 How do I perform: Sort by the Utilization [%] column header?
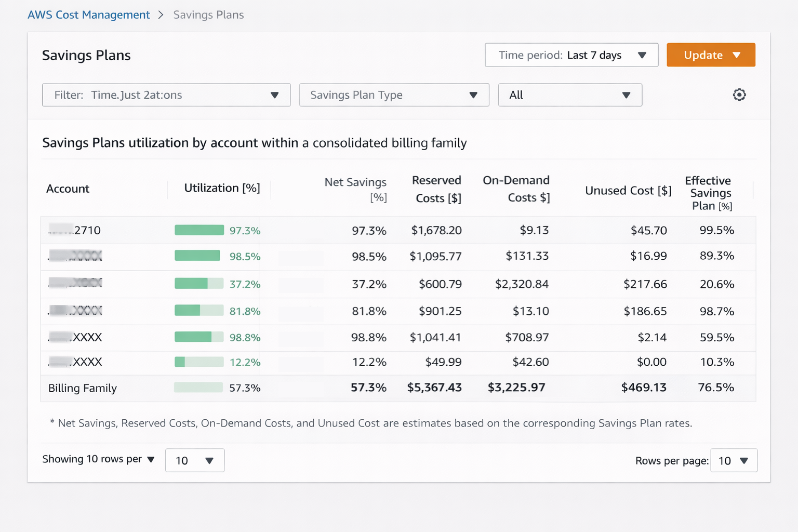tap(222, 188)
